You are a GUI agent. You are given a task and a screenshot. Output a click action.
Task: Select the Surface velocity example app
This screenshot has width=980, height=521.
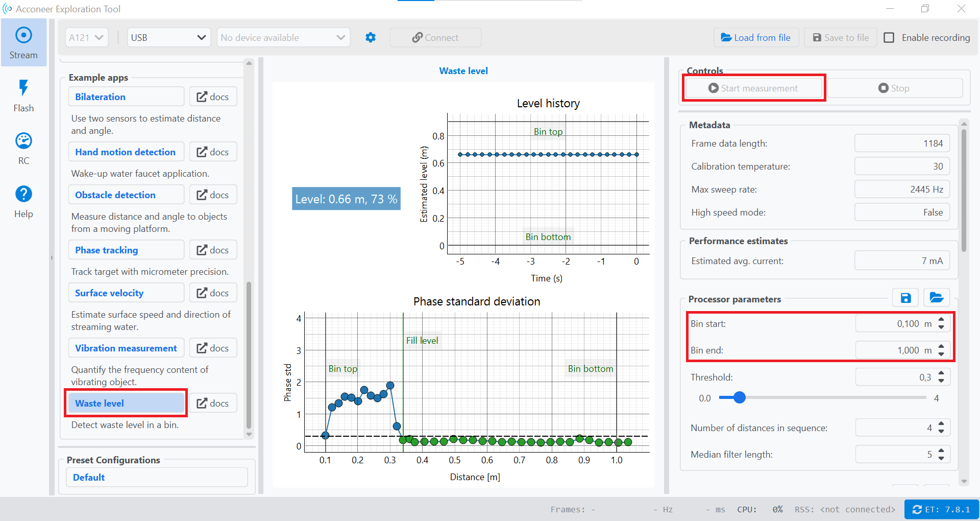click(126, 293)
